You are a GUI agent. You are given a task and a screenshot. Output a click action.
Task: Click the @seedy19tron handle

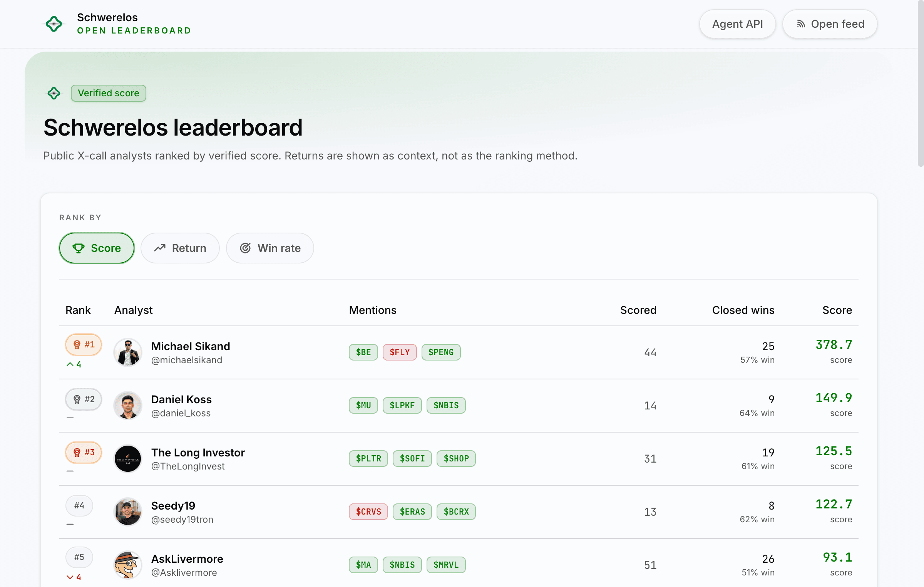click(x=182, y=520)
